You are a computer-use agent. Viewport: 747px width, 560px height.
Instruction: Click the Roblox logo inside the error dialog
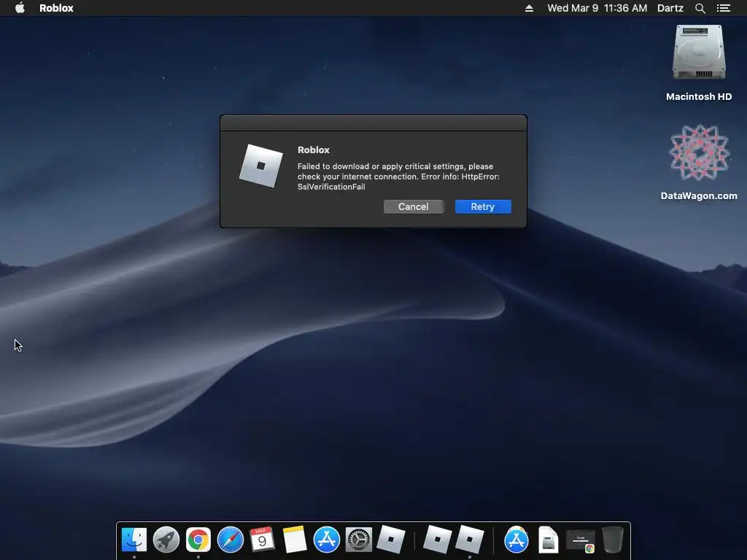click(x=261, y=166)
